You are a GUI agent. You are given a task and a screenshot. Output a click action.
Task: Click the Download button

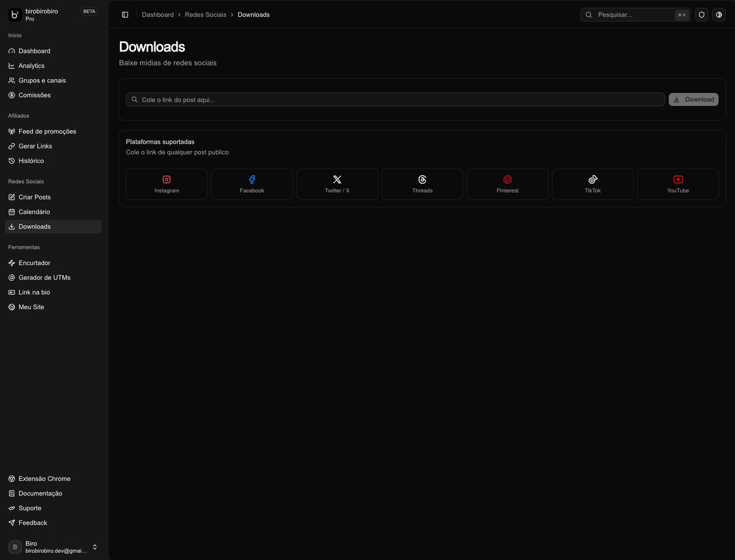click(693, 99)
